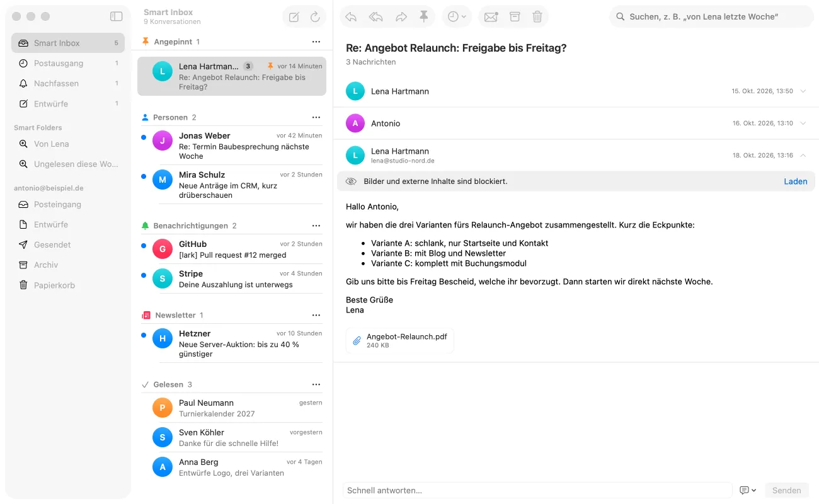Open Ungelesen diese Woche smart folder
The image size is (819, 504).
click(x=68, y=164)
